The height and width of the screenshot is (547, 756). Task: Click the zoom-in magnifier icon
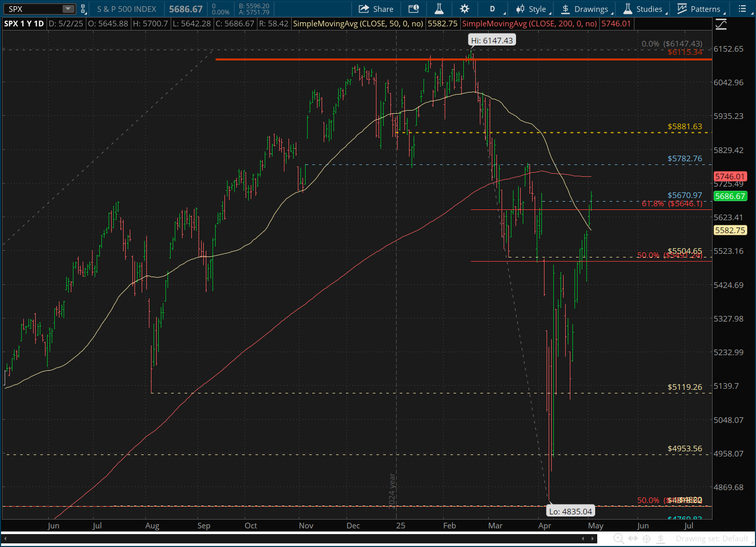(x=618, y=539)
